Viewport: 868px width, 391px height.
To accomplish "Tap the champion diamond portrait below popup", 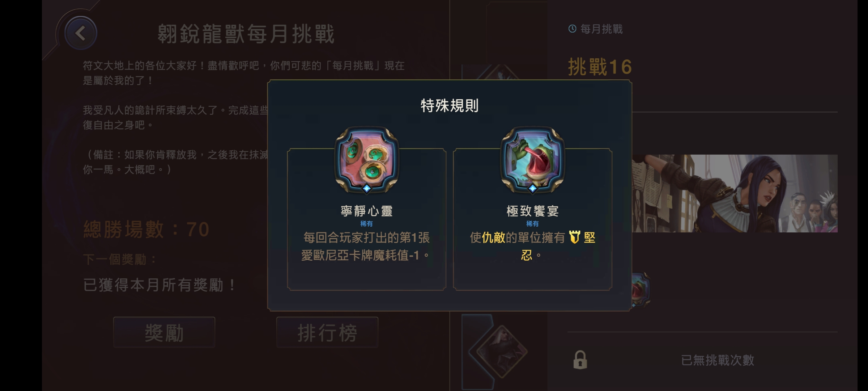I will point(501,351).
